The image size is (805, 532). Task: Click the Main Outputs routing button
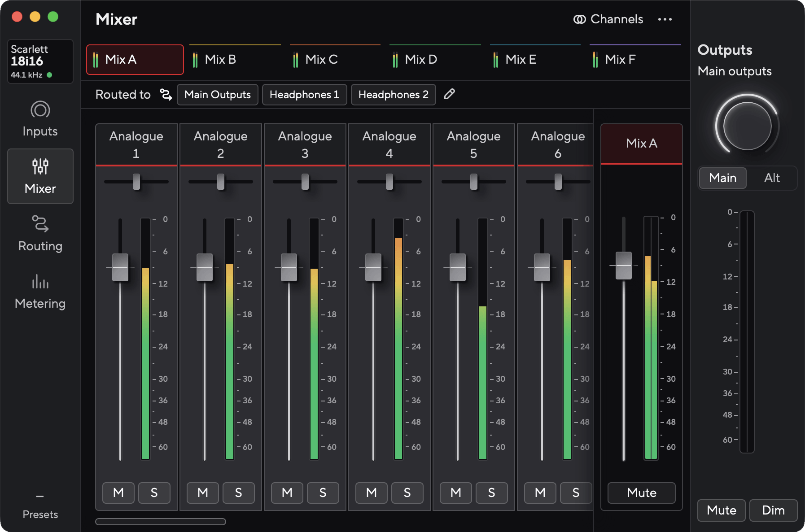point(218,95)
